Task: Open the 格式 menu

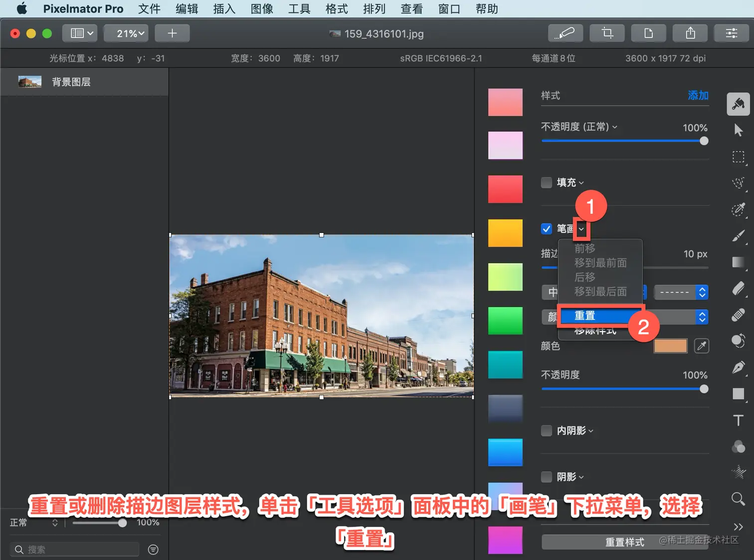Action: (337, 9)
